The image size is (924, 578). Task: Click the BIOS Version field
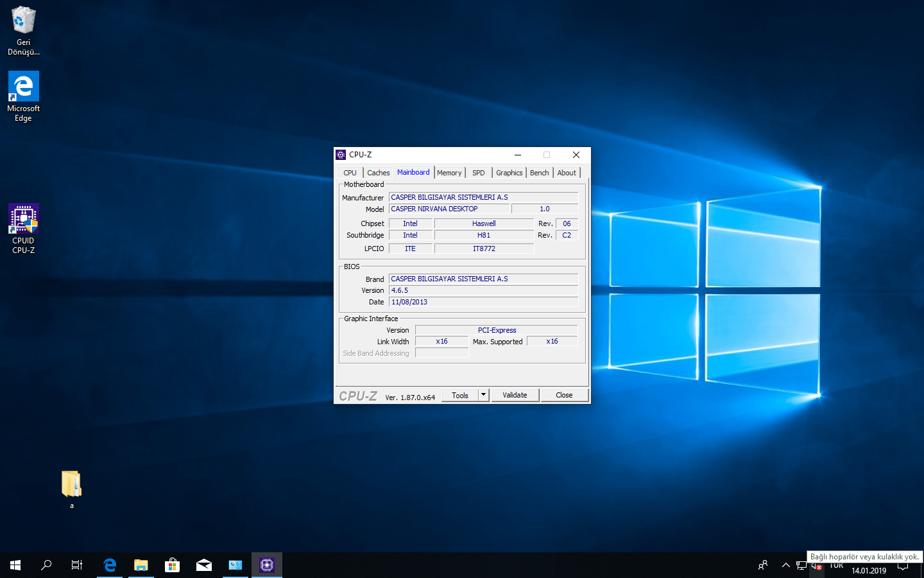(483, 290)
